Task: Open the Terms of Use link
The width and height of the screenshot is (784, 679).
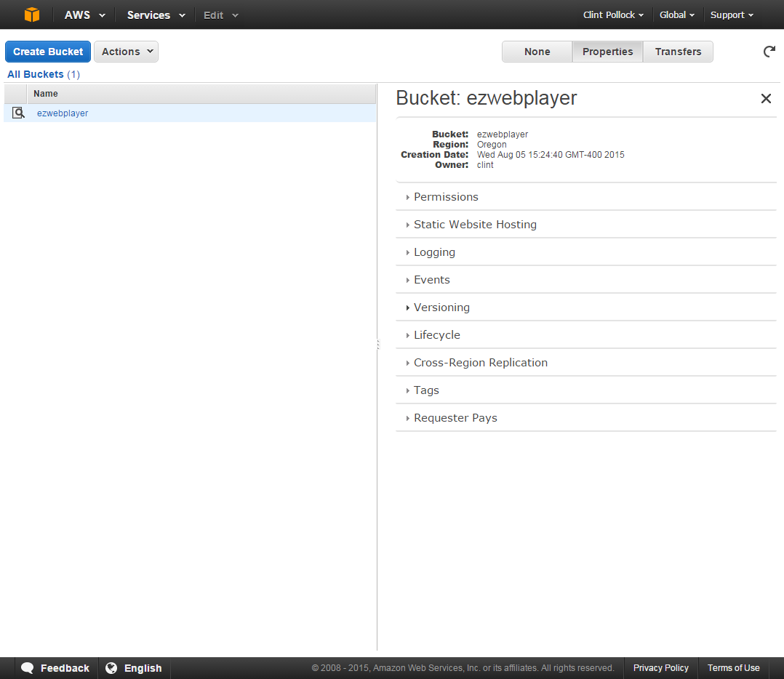Action: point(734,668)
